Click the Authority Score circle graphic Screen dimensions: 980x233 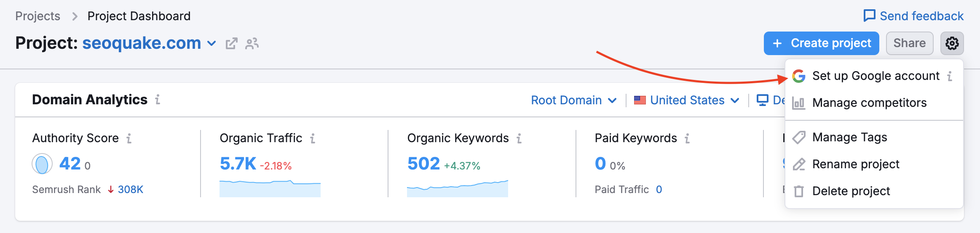pyautogui.click(x=42, y=164)
